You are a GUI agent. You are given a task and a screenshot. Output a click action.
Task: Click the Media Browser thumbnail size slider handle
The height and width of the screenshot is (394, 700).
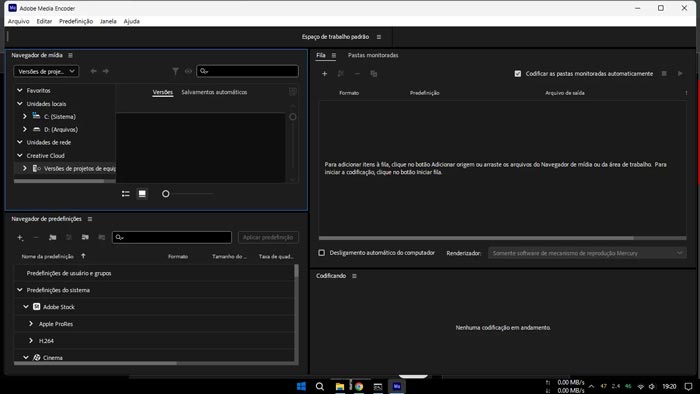coord(166,194)
